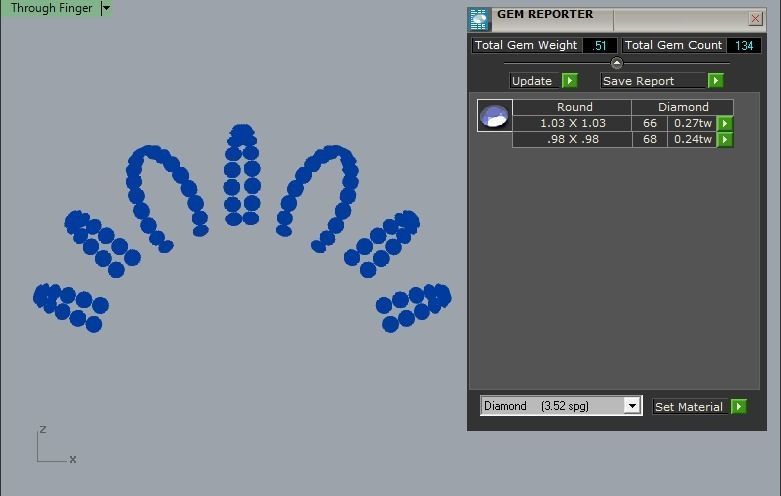Click the 0.24tw weight value
Image resolution: width=781 pixels, height=496 pixels.
tap(692, 139)
